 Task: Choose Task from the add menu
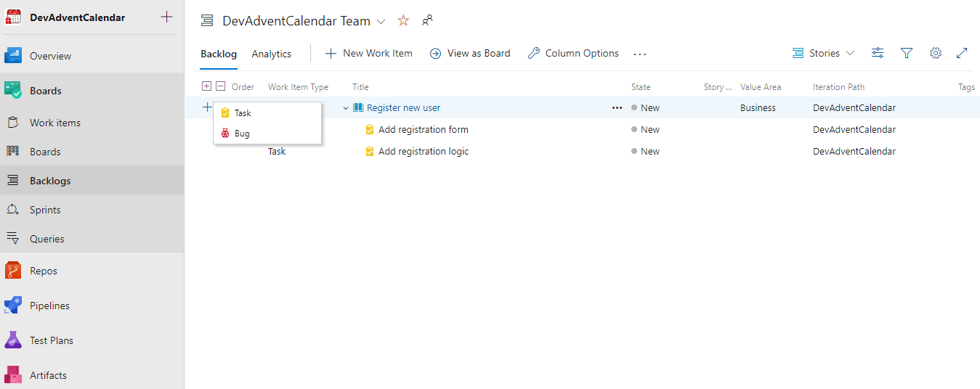(243, 113)
